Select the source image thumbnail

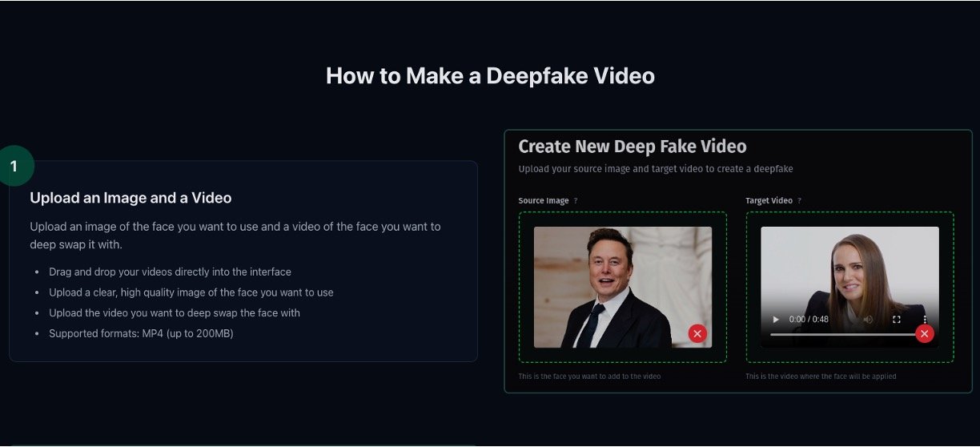[x=622, y=286]
